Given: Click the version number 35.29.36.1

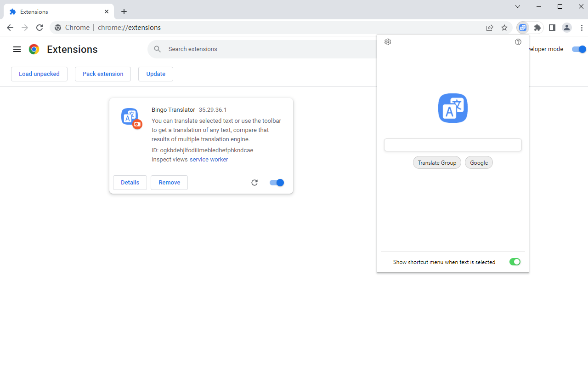Looking at the screenshot, I should tap(213, 110).
